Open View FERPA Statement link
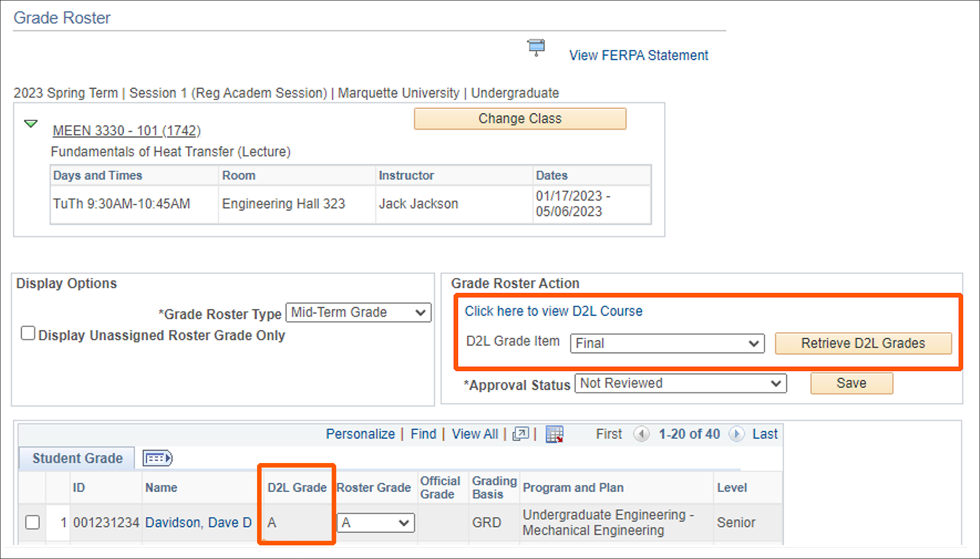 638,55
